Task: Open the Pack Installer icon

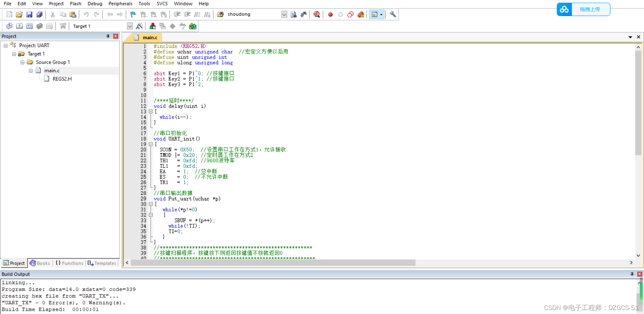Action: pyautogui.click(x=193, y=26)
